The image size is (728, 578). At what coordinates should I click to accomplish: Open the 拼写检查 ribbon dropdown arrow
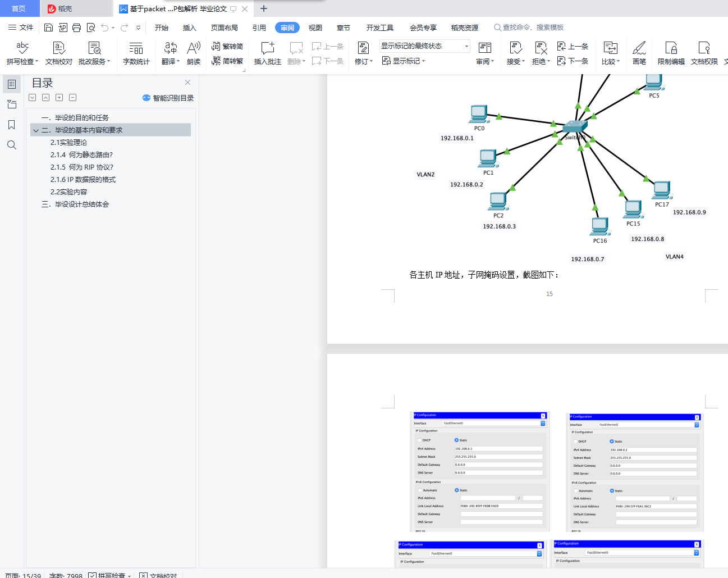[37, 62]
